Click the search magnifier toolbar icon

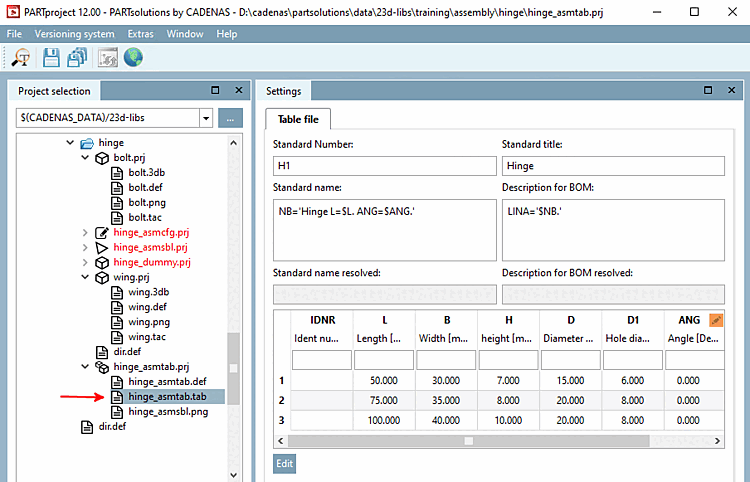coord(19,58)
